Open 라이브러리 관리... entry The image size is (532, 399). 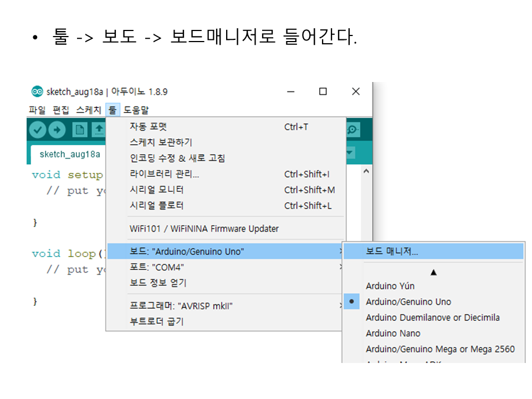226,174
